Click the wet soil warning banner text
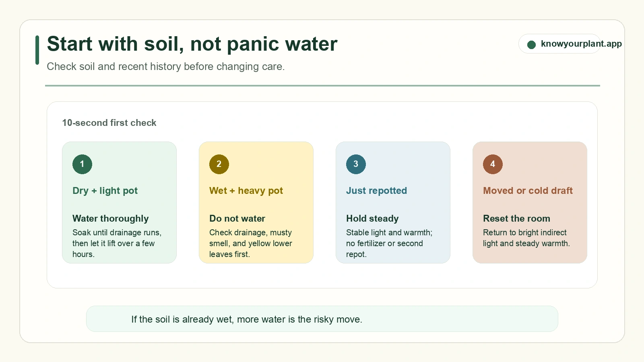Image resolution: width=644 pixels, height=362 pixels. coord(247,319)
